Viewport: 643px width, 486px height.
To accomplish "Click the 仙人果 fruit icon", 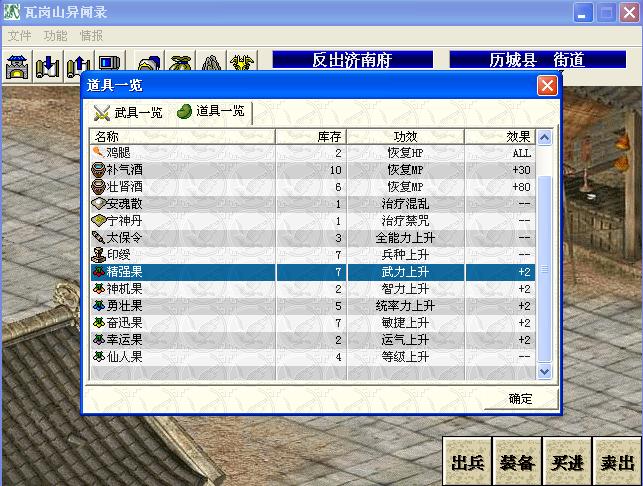I will (x=98, y=357).
